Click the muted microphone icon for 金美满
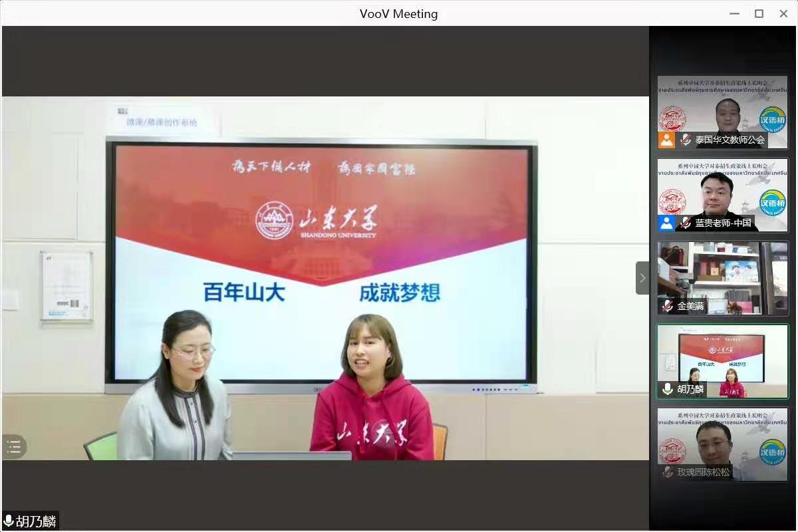 click(x=668, y=306)
